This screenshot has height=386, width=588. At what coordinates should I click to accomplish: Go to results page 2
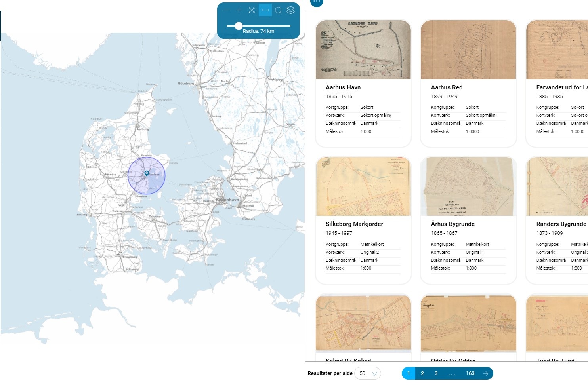422,373
